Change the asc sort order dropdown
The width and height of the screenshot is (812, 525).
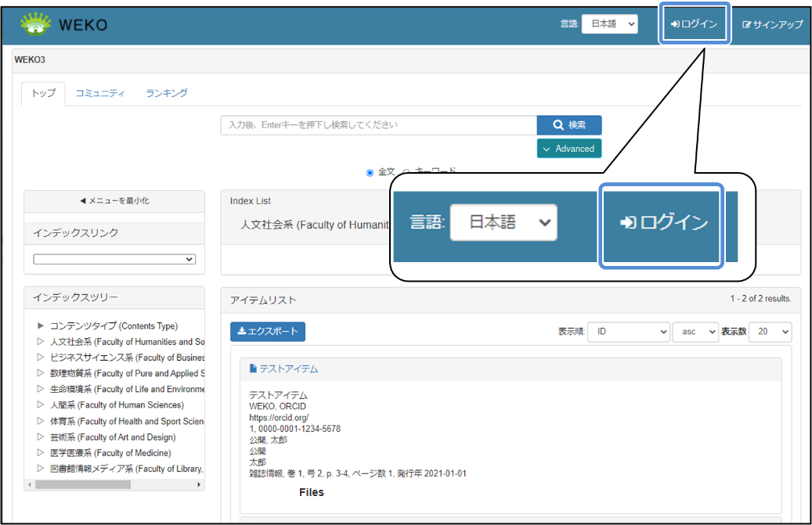click(x=695, y=332)
